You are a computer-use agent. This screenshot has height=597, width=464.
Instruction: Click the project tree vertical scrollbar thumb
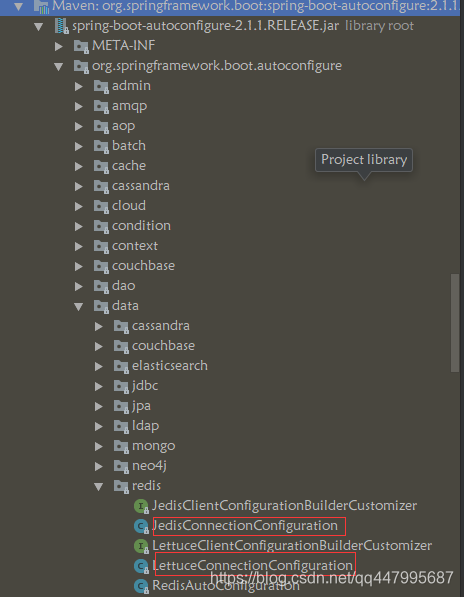(x=454, y=323)
